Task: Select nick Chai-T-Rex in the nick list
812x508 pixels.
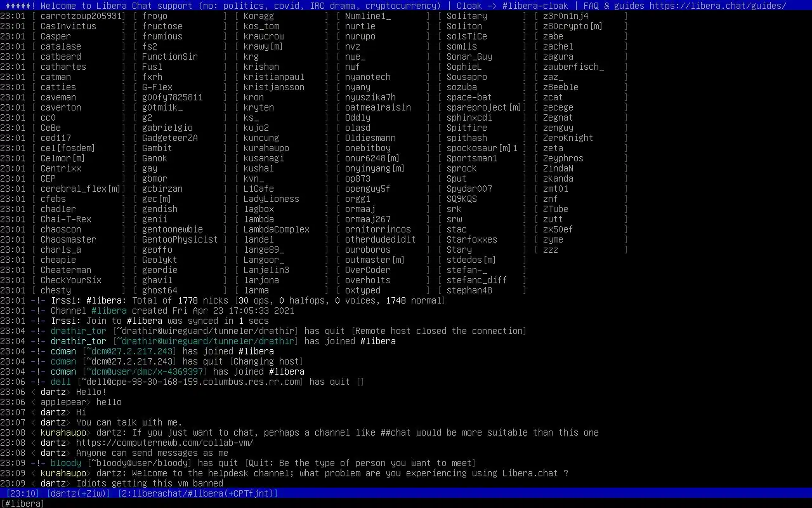Action: [x=66, y=219]
